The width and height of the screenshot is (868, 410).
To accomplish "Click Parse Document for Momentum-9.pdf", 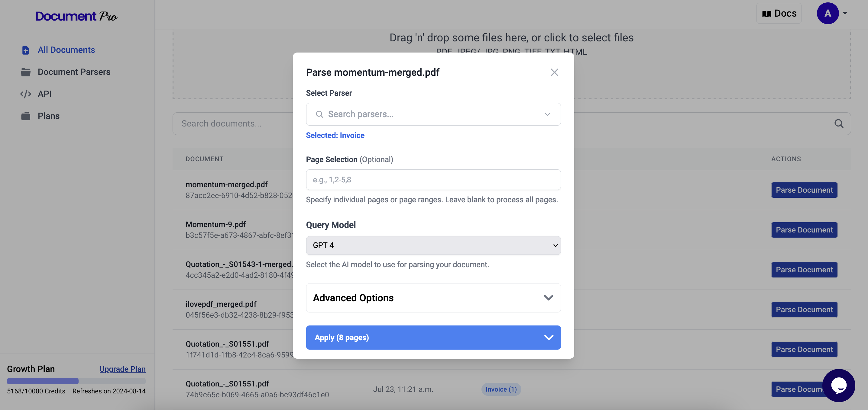I will click(804, 230).
